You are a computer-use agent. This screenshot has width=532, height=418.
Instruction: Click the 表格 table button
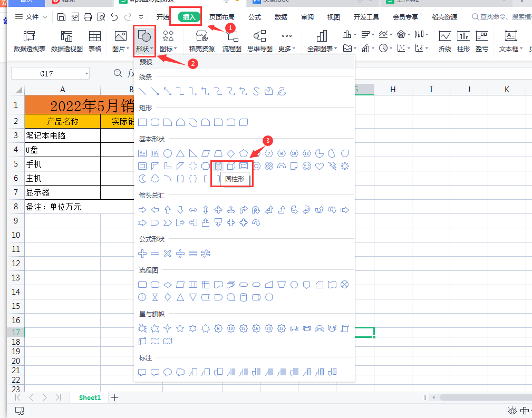(95, 42)
